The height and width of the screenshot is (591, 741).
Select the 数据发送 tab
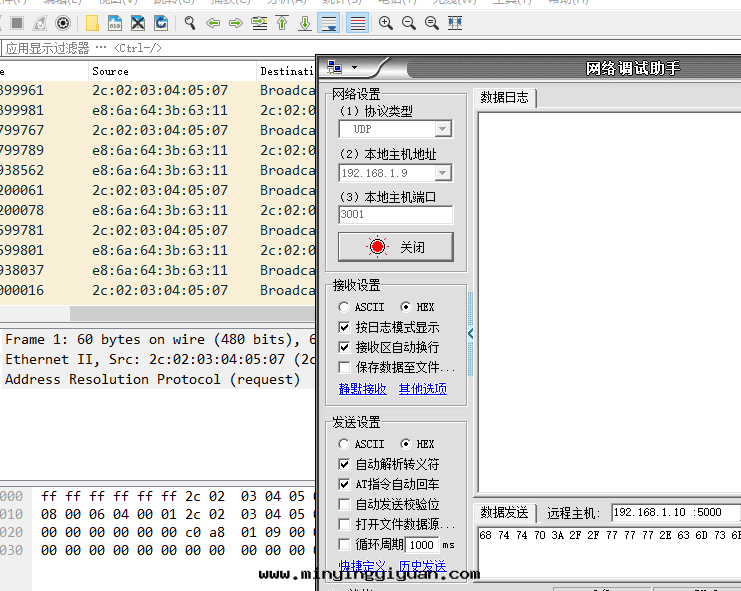pyautogui.click(x=504, y=513)
